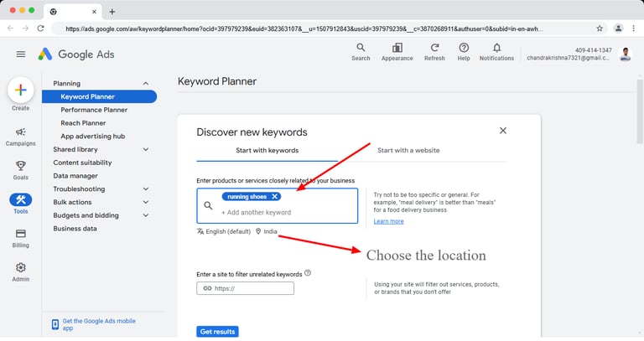Screen dimensions: 644x341
Task: Open Business data
Action: (75, 228)
